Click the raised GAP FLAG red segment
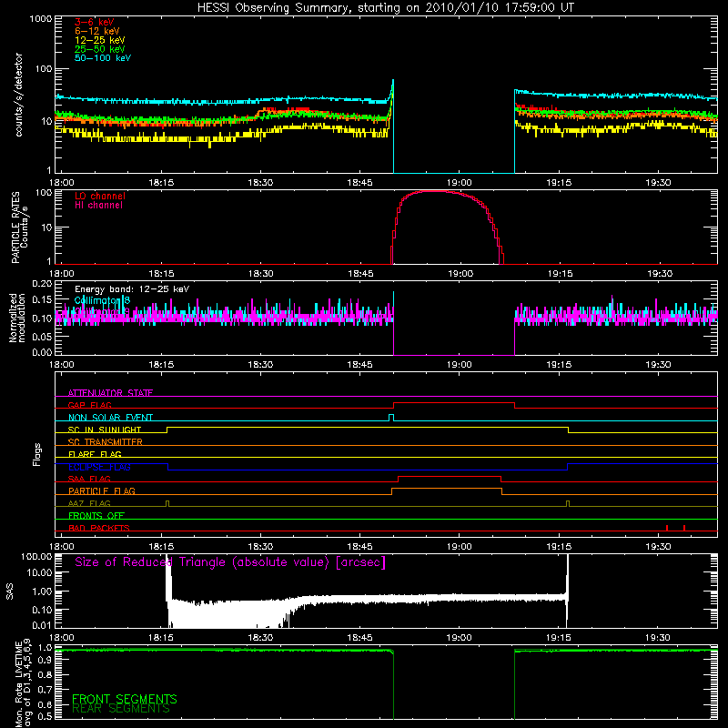Screen dimensions: 728x728 point(454,403)
